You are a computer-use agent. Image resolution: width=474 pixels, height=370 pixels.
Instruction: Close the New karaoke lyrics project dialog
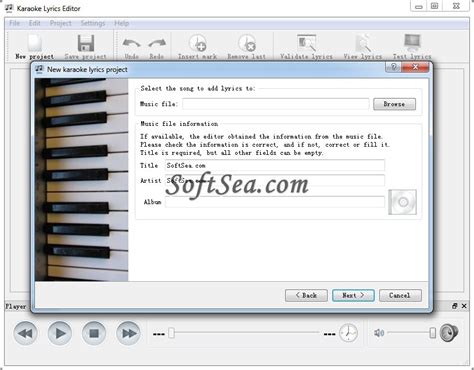(x=415, y=67)
